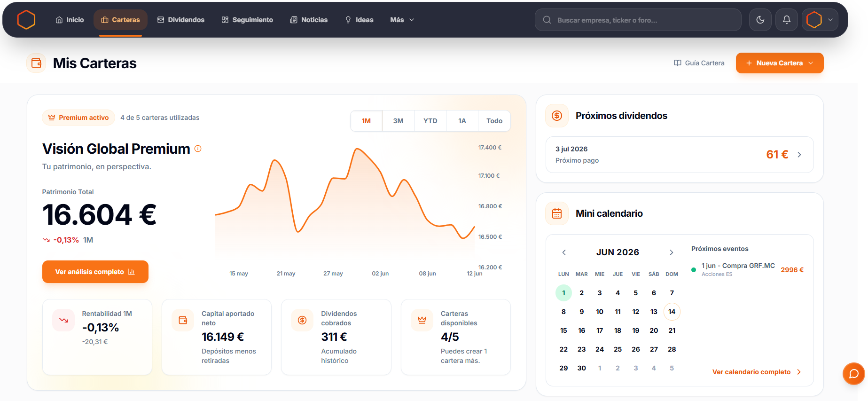868x401 pixels.
Task: Focus the Buscar empresa search field
Action: [638, 20]
